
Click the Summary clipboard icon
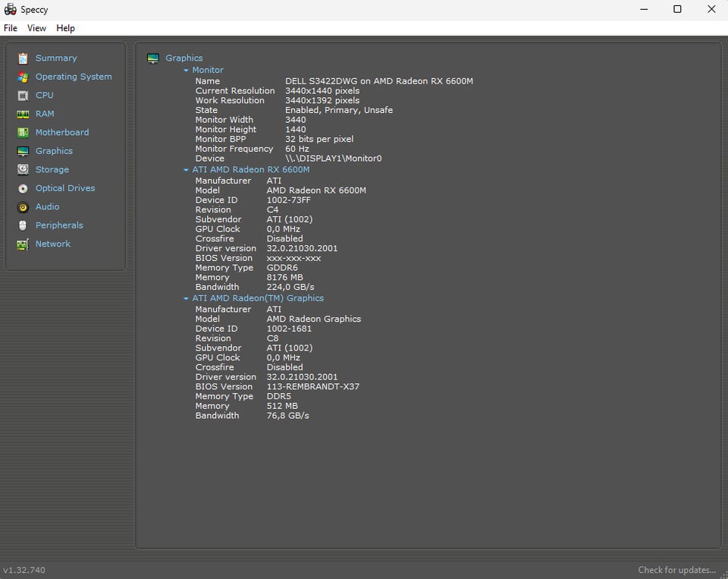[x=23, y=58]
